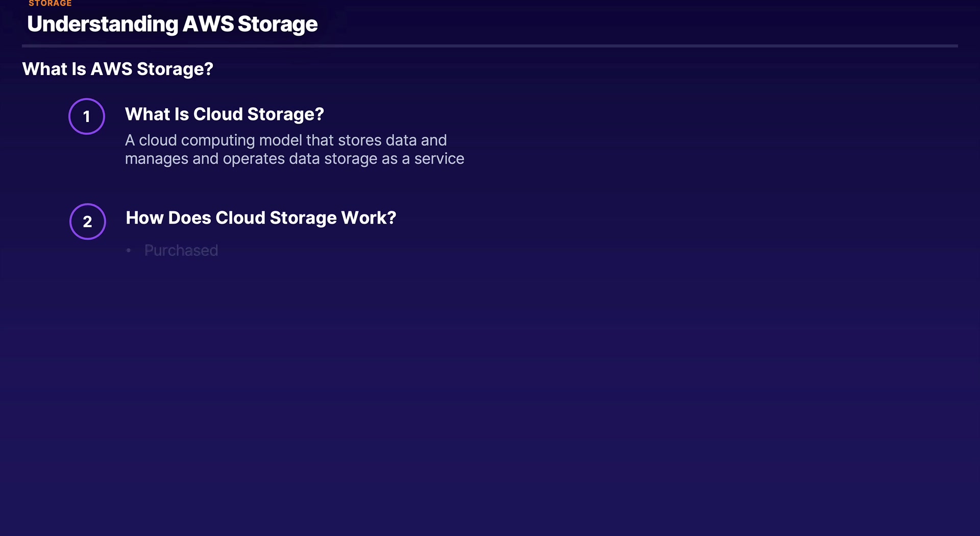Select the 'What Is AWS Storage?' subheading
980x536 pixels.
(x=118, y=69)
